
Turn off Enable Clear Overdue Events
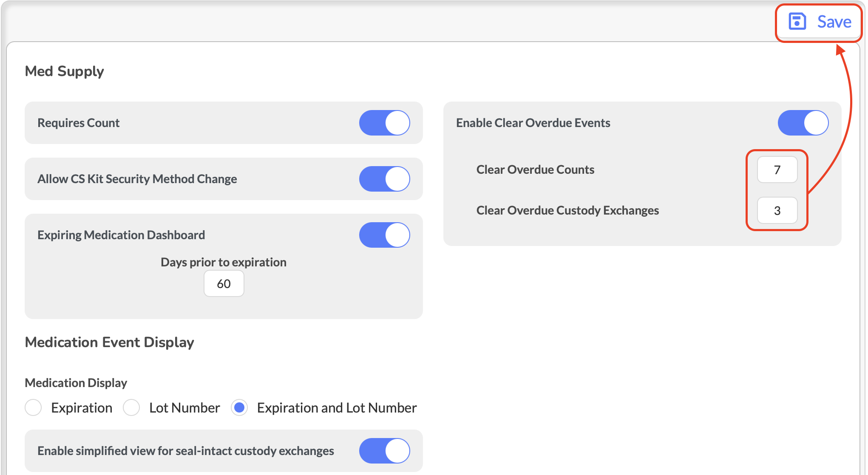[x=803, y=123]
